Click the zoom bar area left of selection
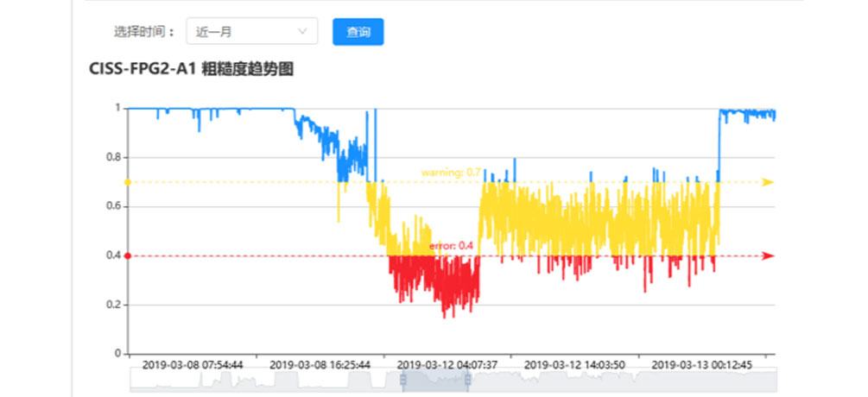Screen dimensions: 868x397 [x=259, y=379]
